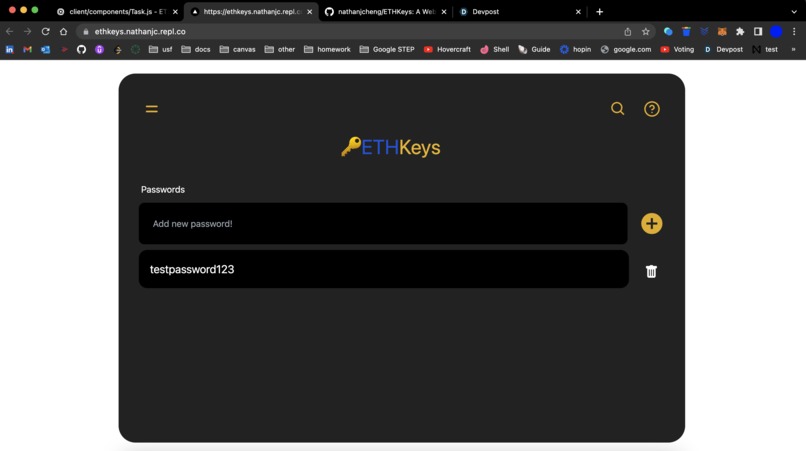Open the hopin bookmark

coord(575,49)
